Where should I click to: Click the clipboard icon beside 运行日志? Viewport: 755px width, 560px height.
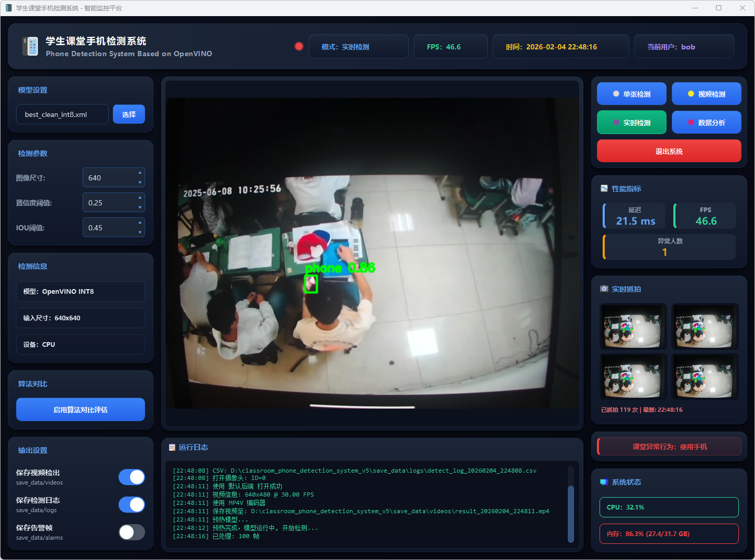tap(172, 447)
